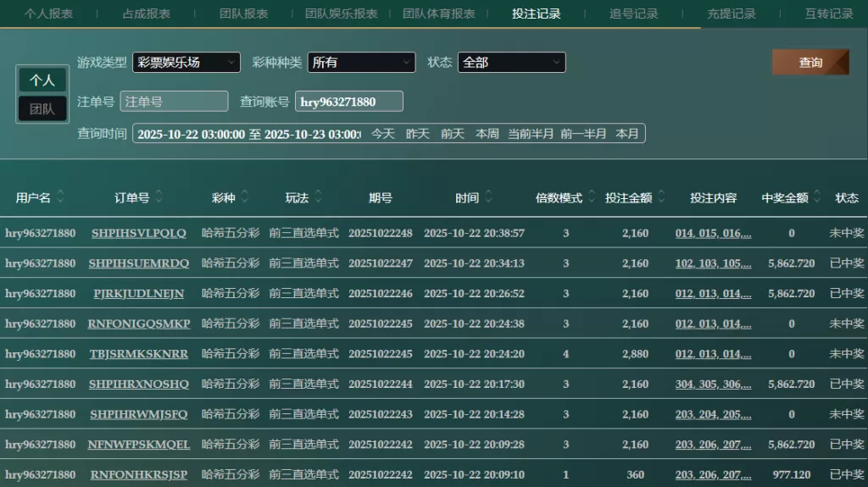Viewport: 868px width, 487px height.
Task: Select the 个人 view toggle
Action: click(42, 80)
